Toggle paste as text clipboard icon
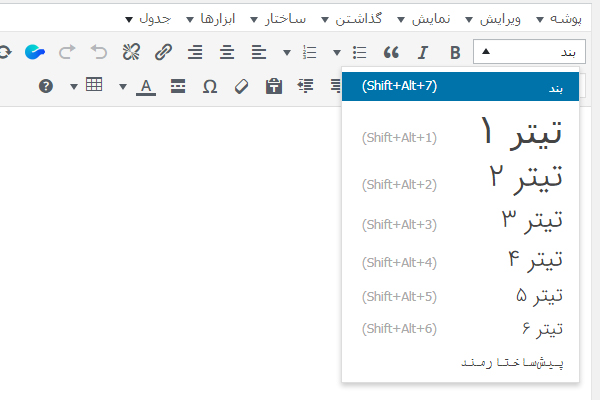 click(x=274, y=86)
